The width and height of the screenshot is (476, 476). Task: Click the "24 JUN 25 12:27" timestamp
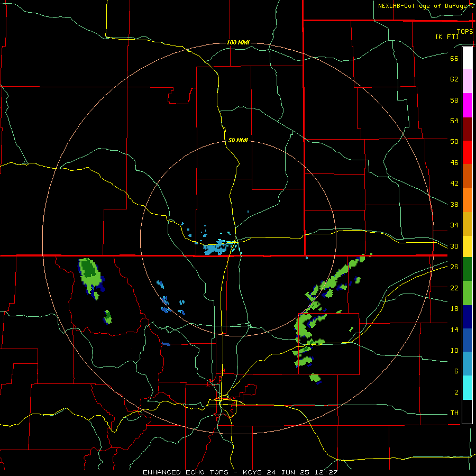coord(302,472)
